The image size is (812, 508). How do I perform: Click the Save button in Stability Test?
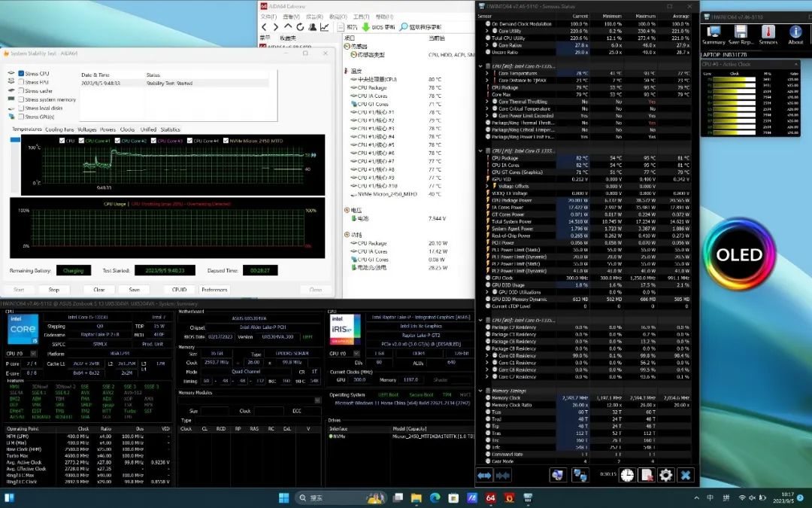[x=134, y=290]
